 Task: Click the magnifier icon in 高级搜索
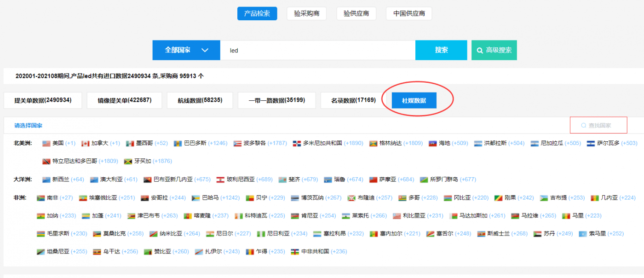click(480, 50)
